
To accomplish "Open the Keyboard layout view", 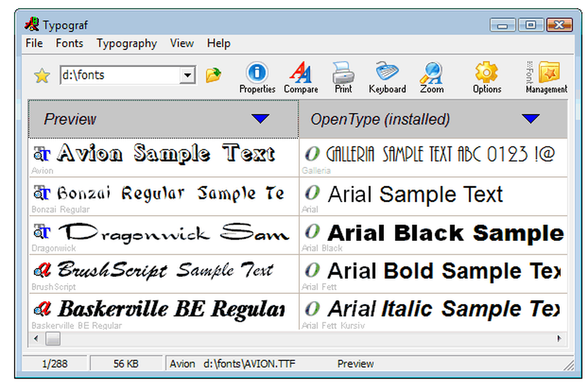I will [387, 78].
